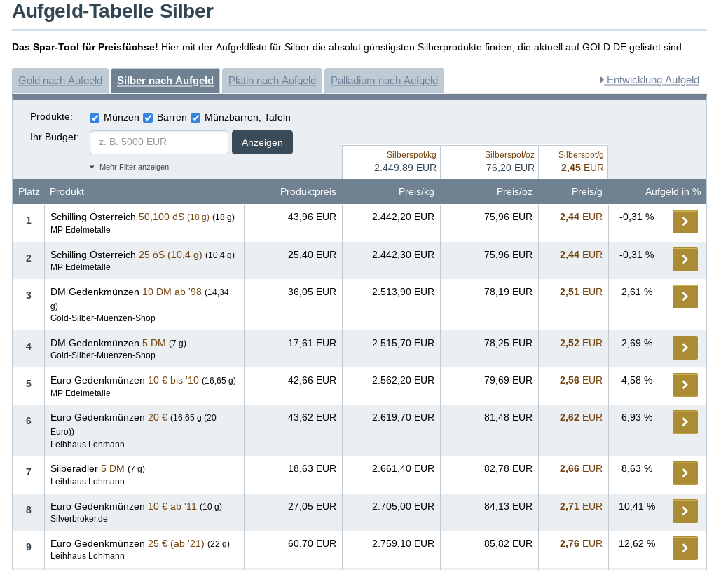
Task: Open arrow button for Silberadler 5 DM row
Action: pyautogui.click(x=685, y=473)
